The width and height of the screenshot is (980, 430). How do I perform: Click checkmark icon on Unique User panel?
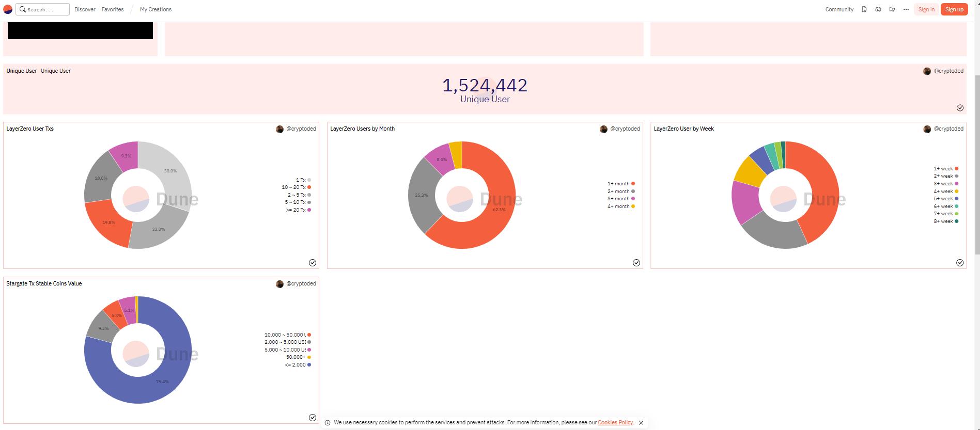click(x=960, y=108)
